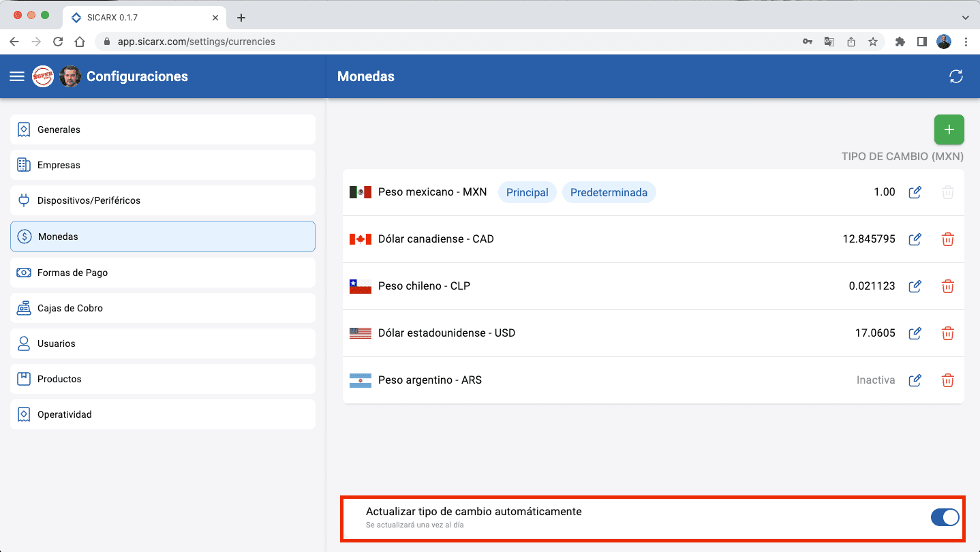Click the green plus icon to add currency
This screenshot has height=552, width=980.
pyautogui.click(x=949, y=129)
